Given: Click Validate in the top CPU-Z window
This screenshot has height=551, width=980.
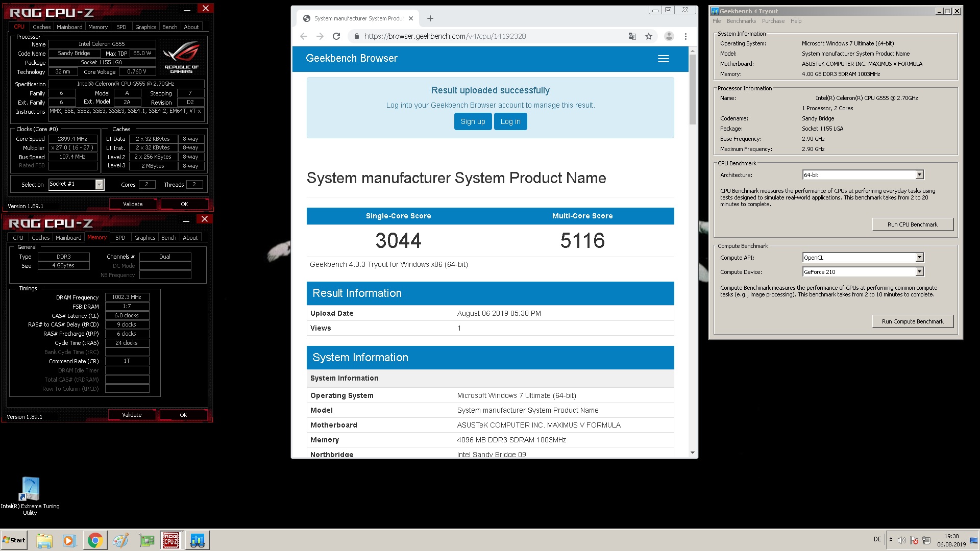Looking at the screenshot, I should point(133,204).
